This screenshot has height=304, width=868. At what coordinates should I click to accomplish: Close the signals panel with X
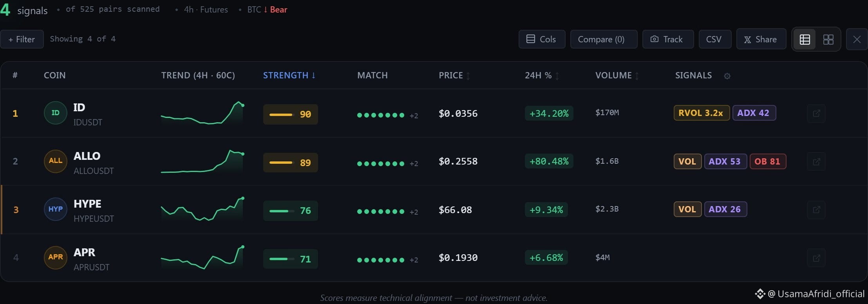857,39
